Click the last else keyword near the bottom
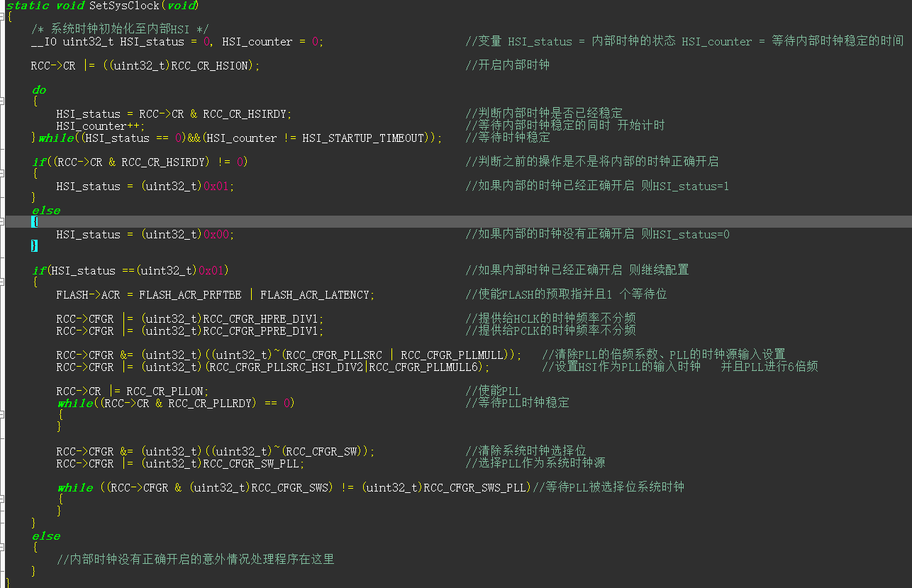 45,536
